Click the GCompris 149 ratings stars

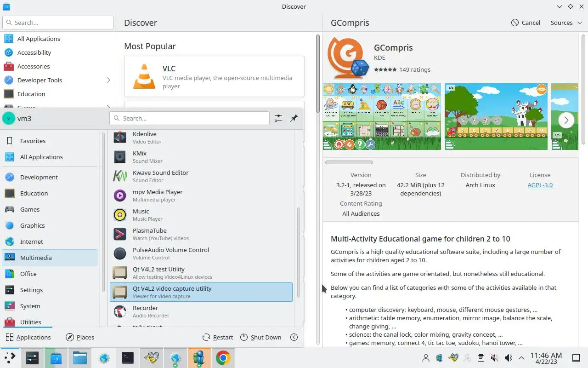(x=385, y=69)
